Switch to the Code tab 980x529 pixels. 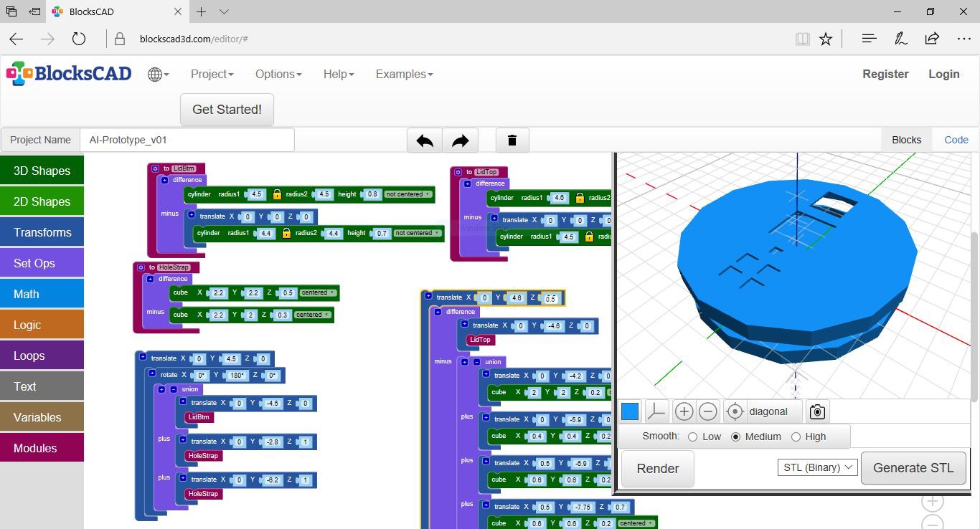[x=956, y=140]
